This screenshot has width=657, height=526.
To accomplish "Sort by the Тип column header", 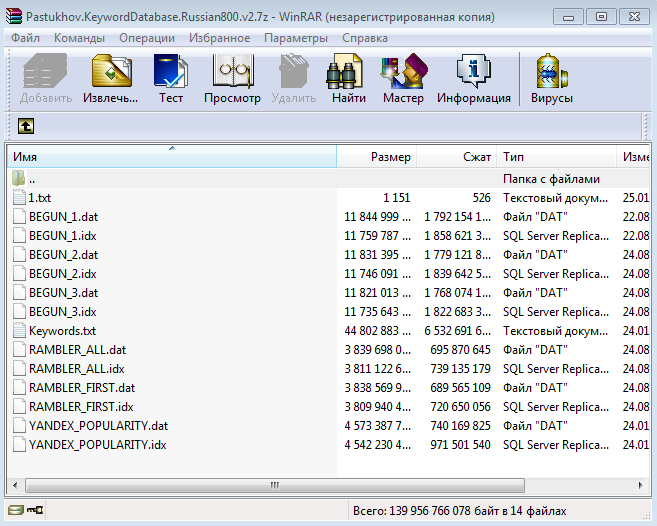I will 557,157.
